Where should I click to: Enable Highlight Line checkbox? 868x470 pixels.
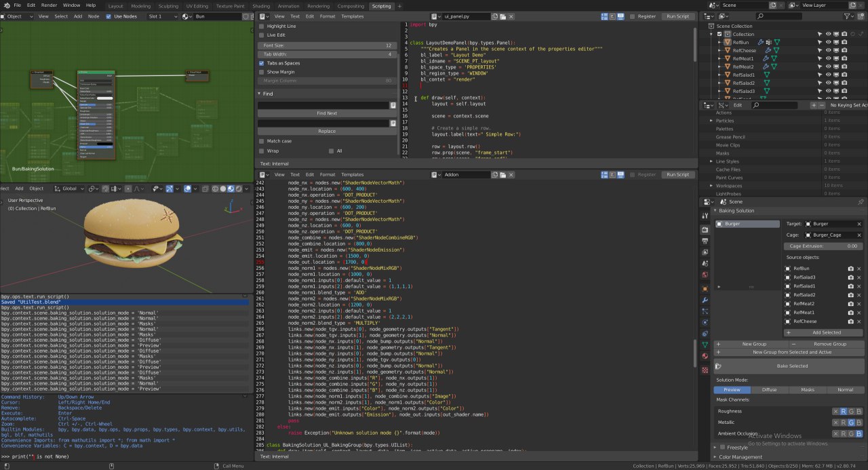click(x=262, y=26)
